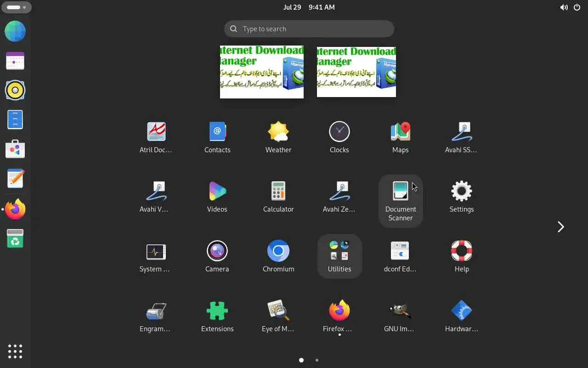588x368 pixels.
Task: Open Atril Document Viewer app
Action: 156,137
